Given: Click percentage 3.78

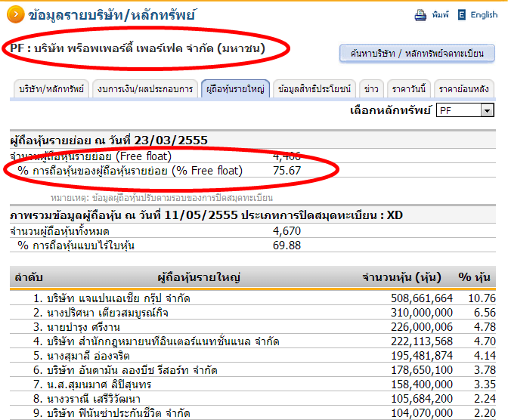Looking at the screenshot, I should (x=485, y=370).
